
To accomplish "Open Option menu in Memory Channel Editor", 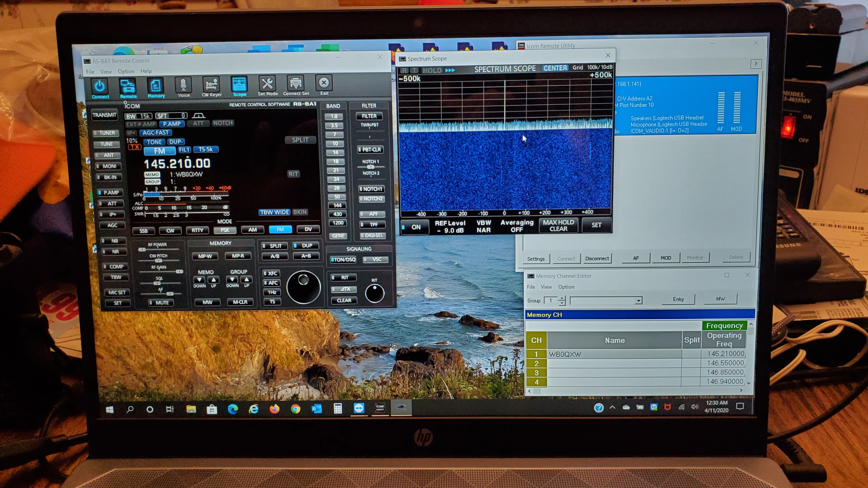I will coord(566,287).
